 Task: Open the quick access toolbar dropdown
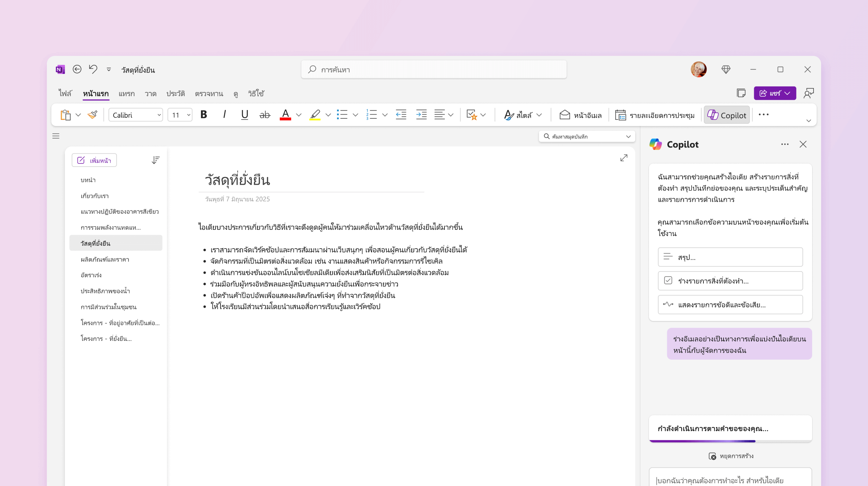coord(109,69)
